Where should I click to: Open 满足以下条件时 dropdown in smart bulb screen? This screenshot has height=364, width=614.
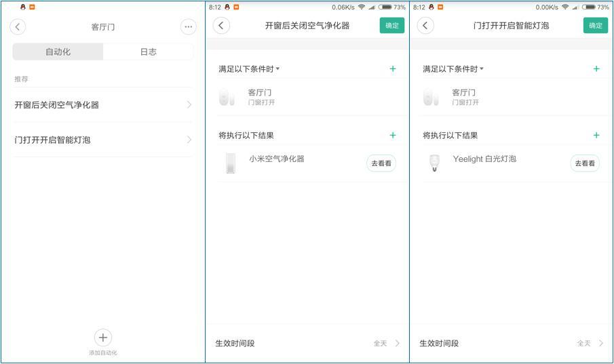(453, 69)
